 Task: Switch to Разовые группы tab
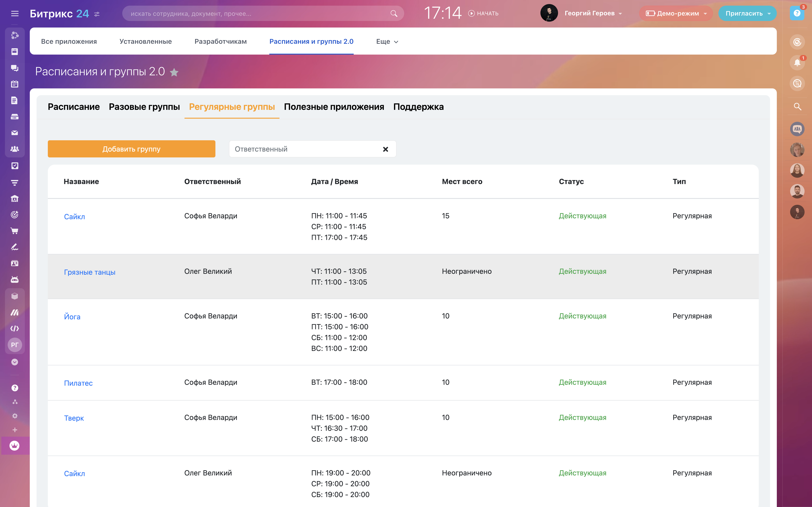point(144,107)
